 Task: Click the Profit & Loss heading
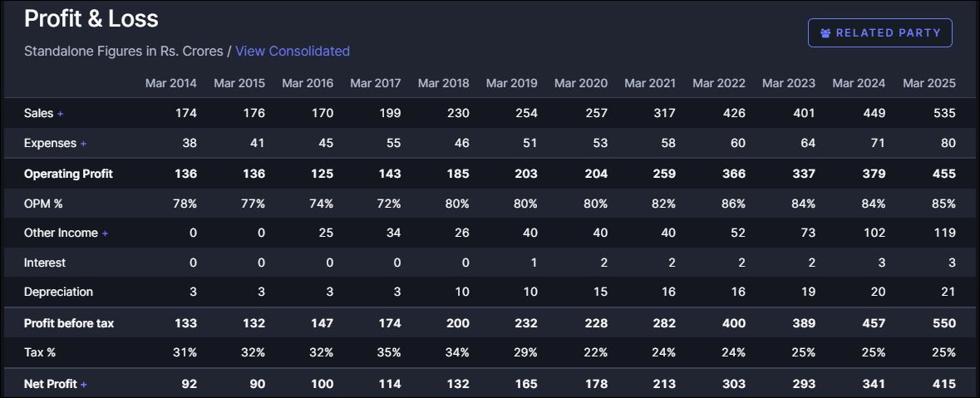coord(91,18)
